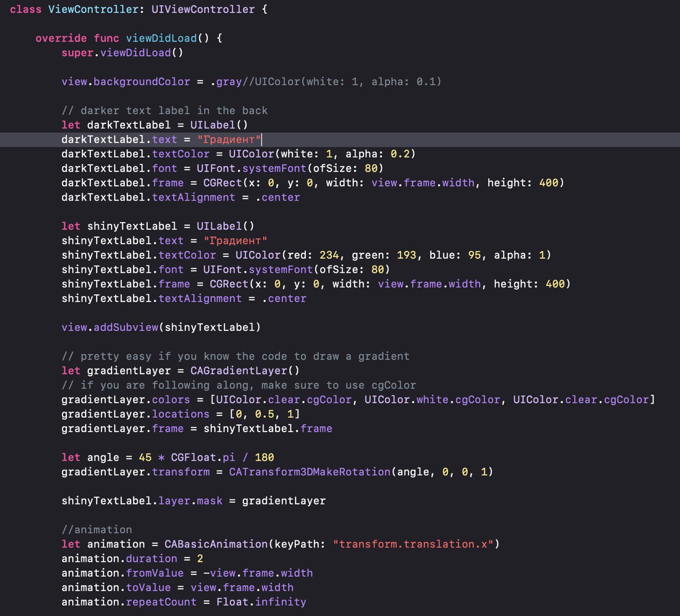Click 'let darkTextLabel = UILabel()' line
This screenshot has height=616, width=680.
(155, 125)
